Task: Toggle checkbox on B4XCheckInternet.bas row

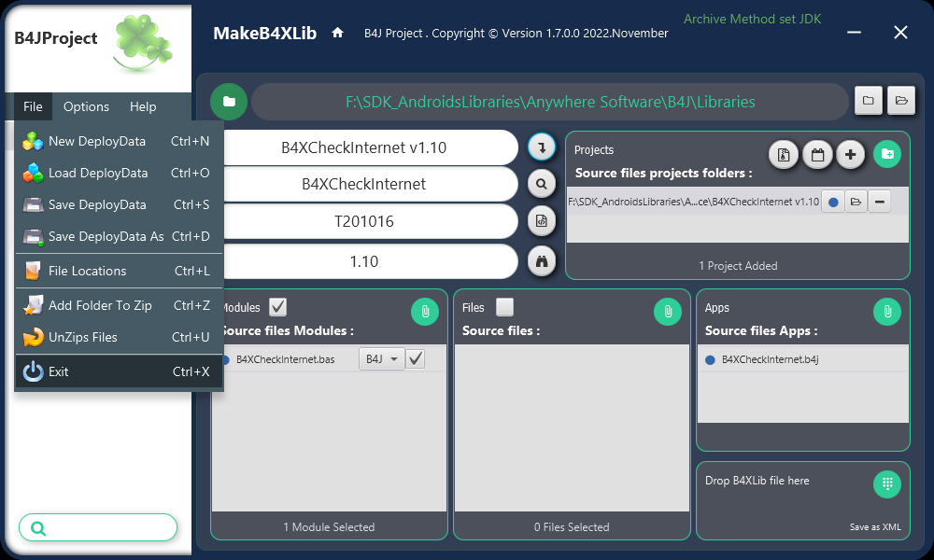Action: click(x=416, y=358)
